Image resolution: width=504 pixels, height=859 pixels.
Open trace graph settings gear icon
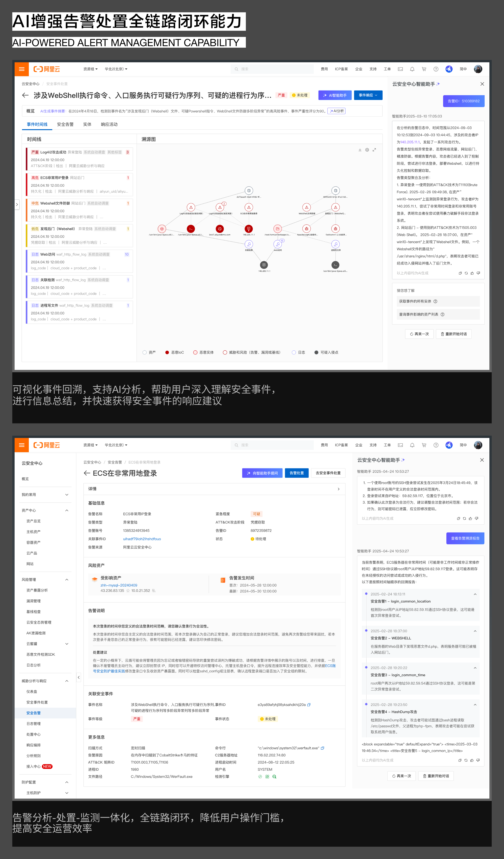367,150
